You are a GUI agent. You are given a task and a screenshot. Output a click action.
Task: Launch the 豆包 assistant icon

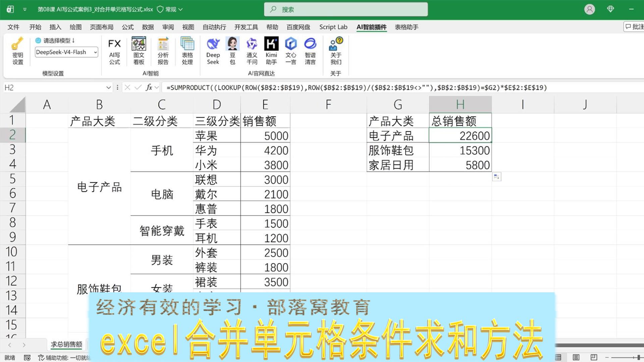(x=232, y=51)
